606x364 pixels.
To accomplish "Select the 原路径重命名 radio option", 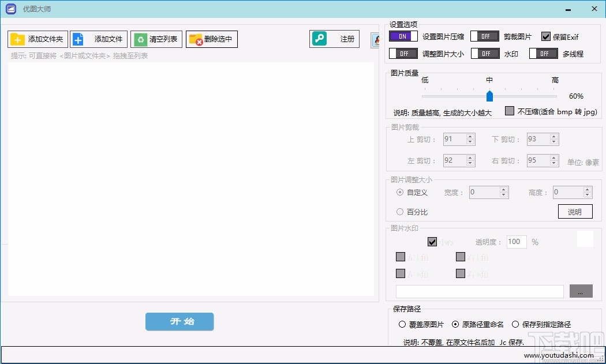I will click(456, 324).
